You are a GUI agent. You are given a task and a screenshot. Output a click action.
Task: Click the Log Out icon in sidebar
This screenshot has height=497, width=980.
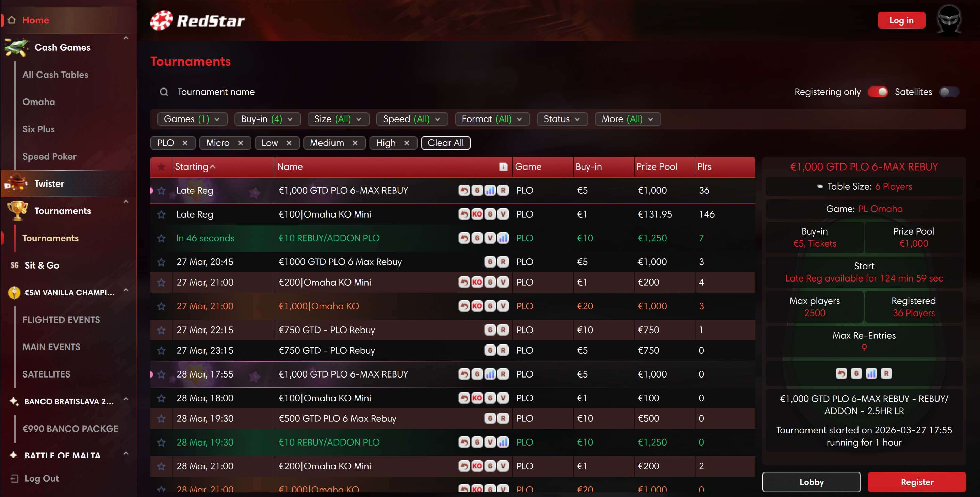pos(14,478)
